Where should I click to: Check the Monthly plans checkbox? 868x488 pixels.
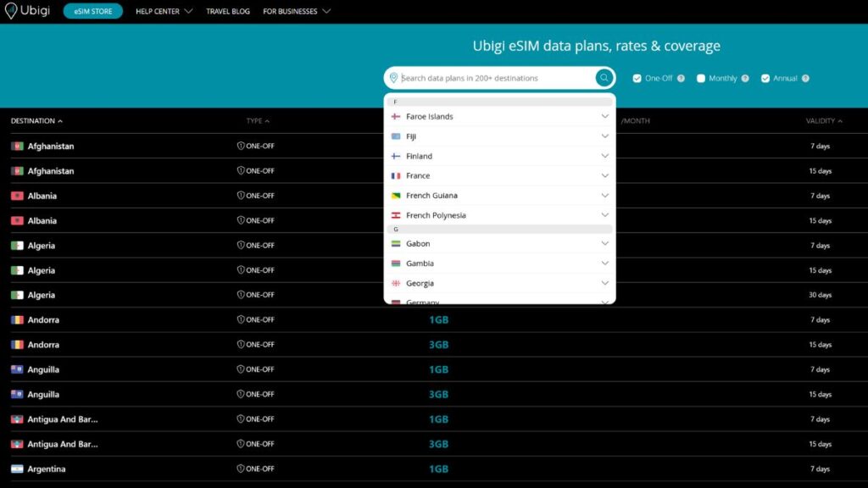700,77
